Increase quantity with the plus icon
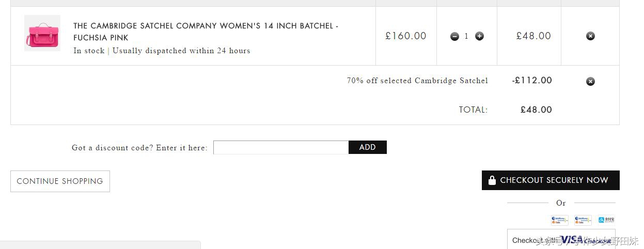 point(479,36)
